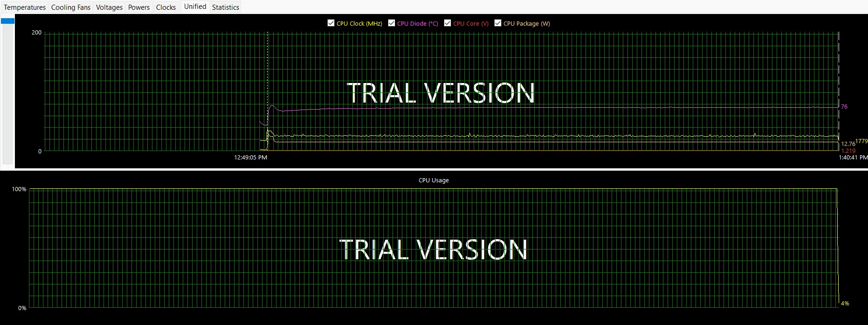Hide the CPU Package (W) graph line

(498, 23)
